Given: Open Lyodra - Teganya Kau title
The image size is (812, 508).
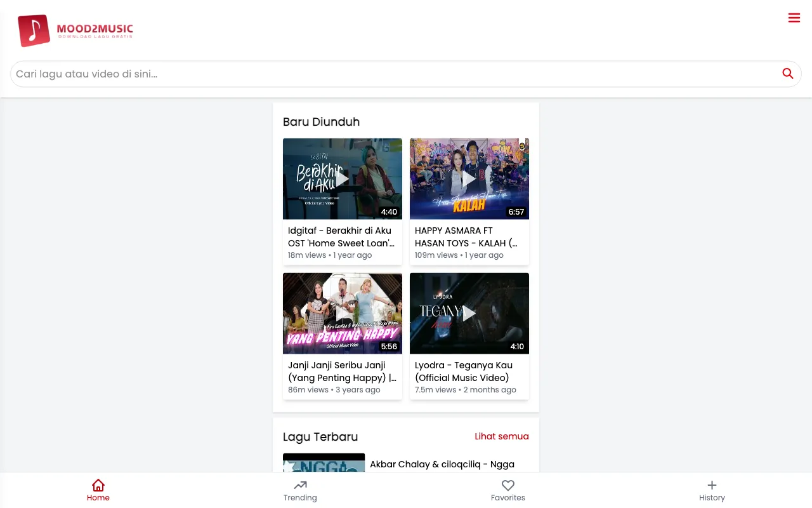Looking at the screenshot, I should coord(464,371).
